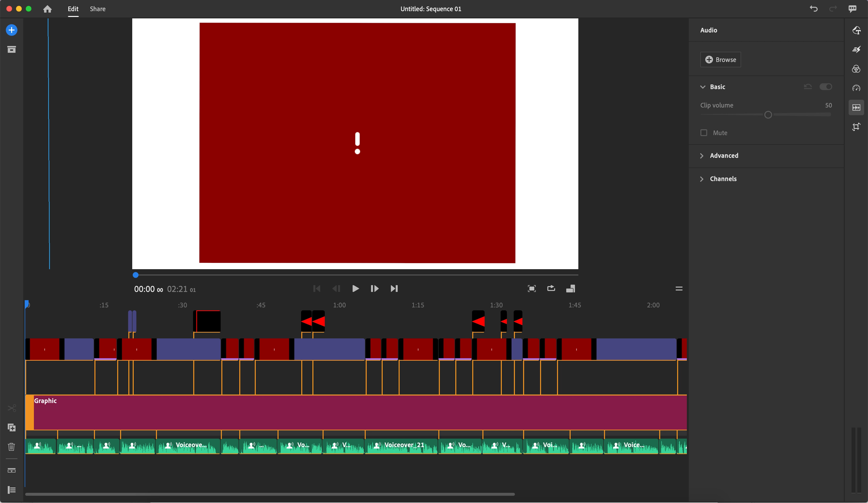Viewport: 868px width, 503px height.
Task: Open the Color panel icon
Action: [856, 69]
